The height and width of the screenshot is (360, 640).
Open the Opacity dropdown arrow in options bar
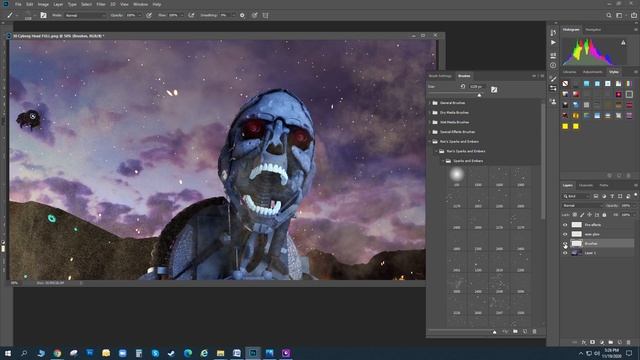[139, 16]
